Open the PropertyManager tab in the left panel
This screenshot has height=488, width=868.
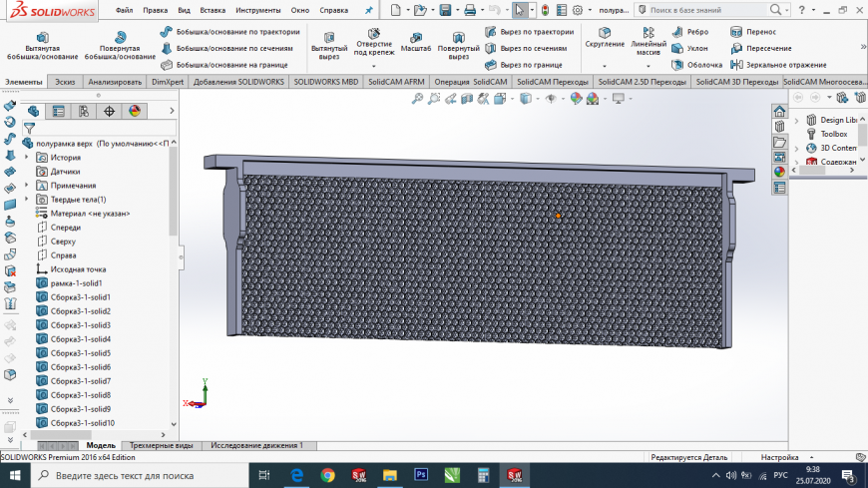(59, 111)
